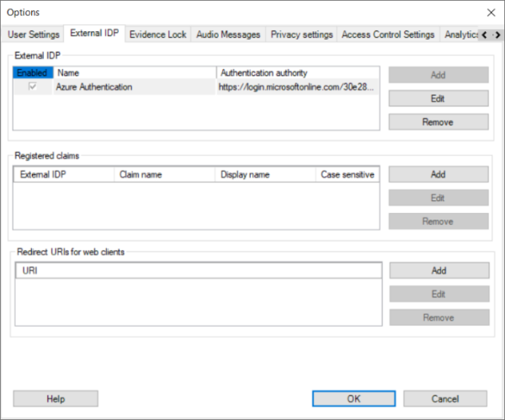Open Help for this dialog

coord(56,398)
